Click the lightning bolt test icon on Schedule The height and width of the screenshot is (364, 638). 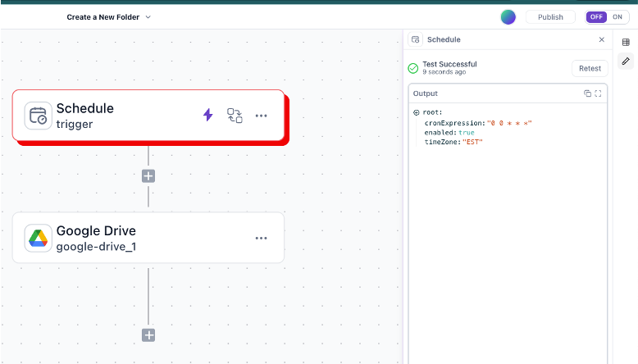pyautogui.click(x=207, y=116)
